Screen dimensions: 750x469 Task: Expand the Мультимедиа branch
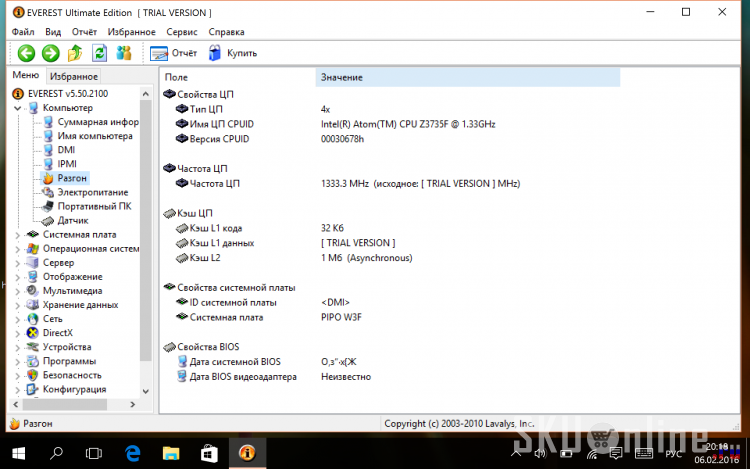tap(17, 291)
